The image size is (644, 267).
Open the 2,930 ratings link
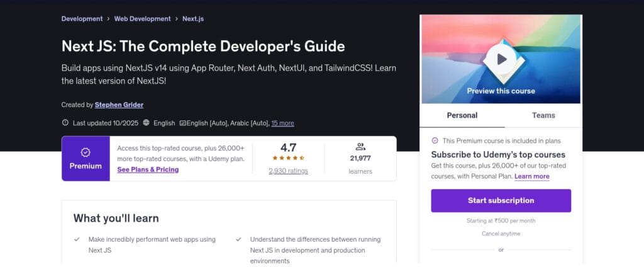click(288, 171)
